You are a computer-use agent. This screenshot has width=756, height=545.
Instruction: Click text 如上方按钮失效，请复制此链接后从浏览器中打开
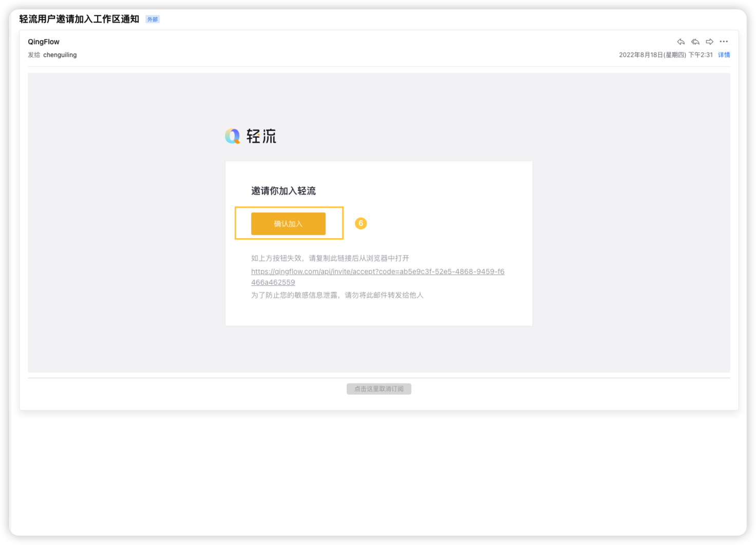coord(330,258)
